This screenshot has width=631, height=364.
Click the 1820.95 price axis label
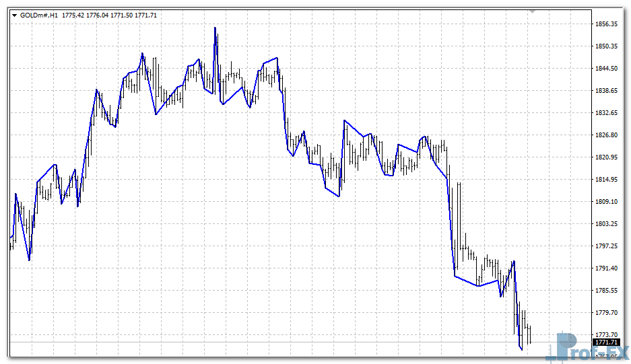click(606, 157)
